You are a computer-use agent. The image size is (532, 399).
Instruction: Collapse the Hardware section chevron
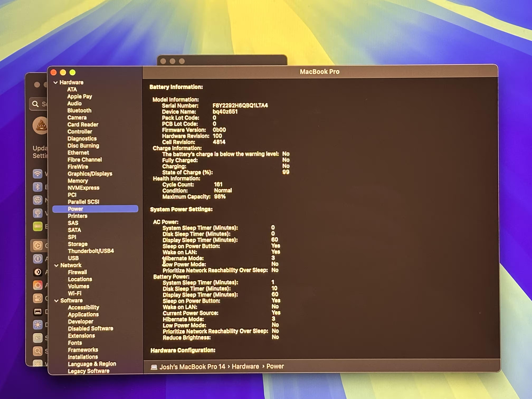(x=56, y=82)
